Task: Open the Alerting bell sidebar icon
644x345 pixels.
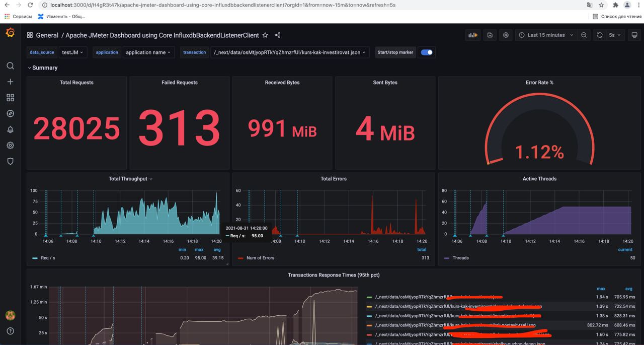Action: [10, 129]
